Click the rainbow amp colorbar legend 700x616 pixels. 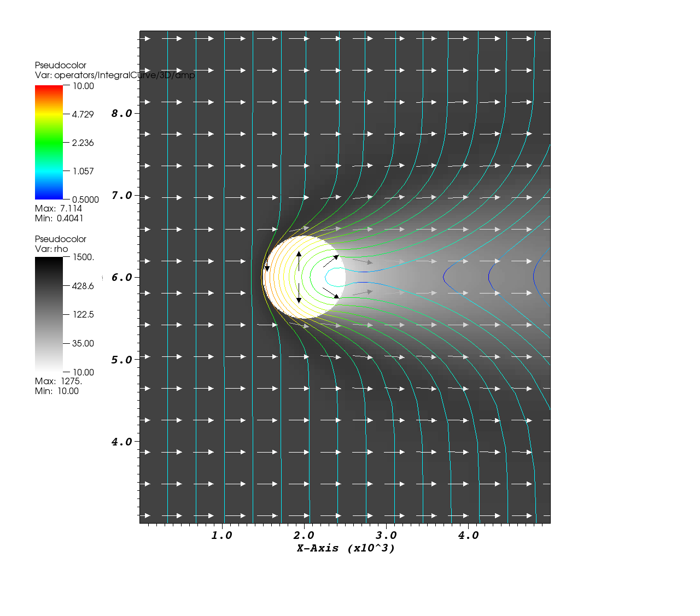click(49, 142)
